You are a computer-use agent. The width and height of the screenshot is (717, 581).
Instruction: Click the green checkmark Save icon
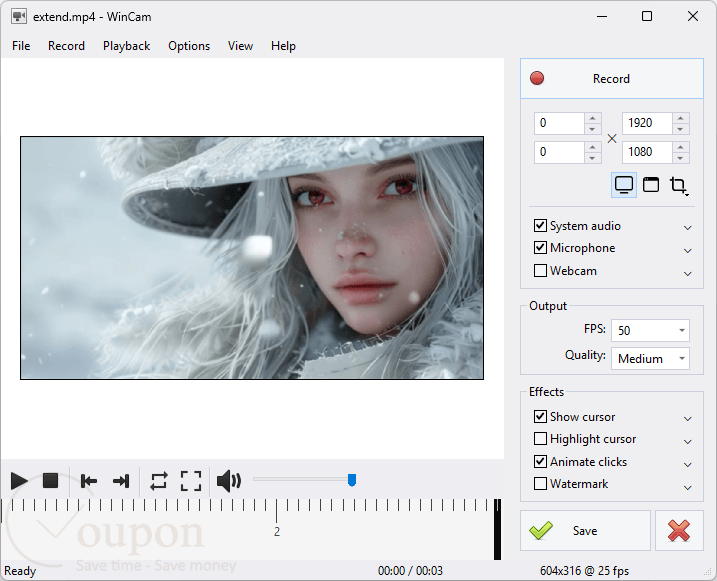(541, 531)
